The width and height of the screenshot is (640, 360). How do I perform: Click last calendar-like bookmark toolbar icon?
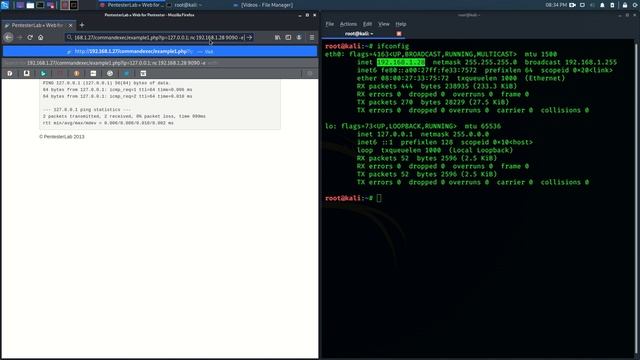tap(143, 73)
